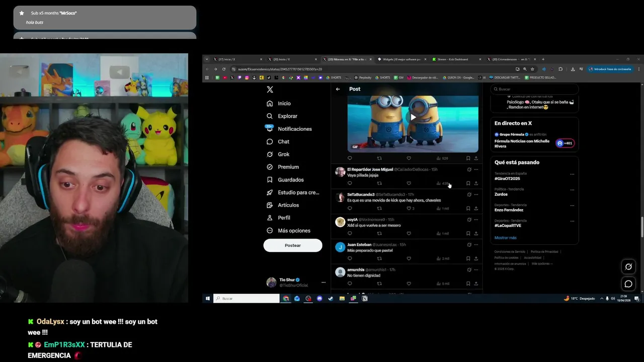This screenshot has height=362, width=644.
Task: Like soyIA's 'Xdd' reply
Action: [409, 233]
